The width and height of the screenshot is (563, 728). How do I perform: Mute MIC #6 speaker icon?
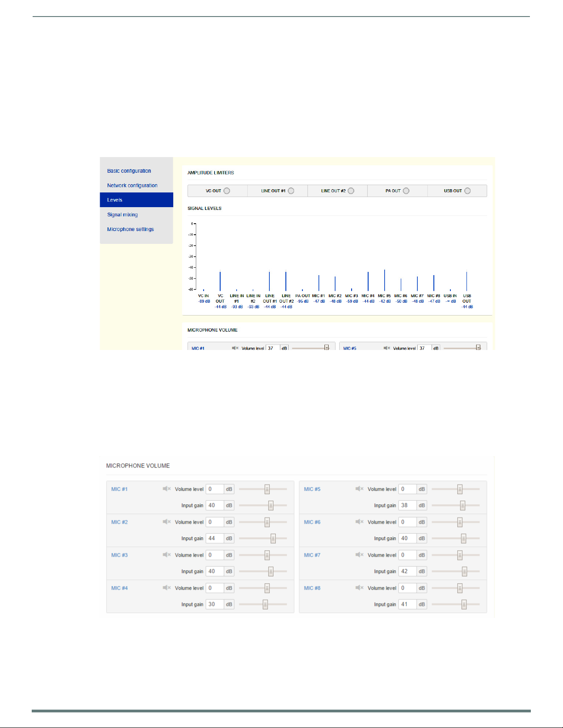click(x=359, y=522)
